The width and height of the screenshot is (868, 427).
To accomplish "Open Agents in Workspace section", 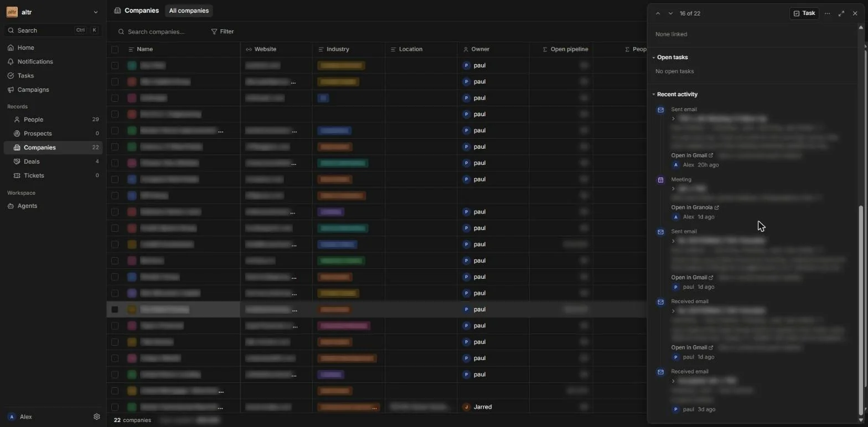I will click(x=27, y=206).
